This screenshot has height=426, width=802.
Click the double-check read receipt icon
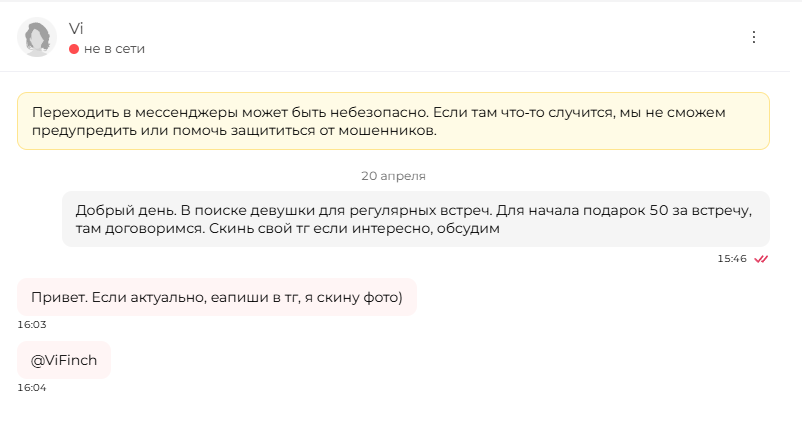(761, 259)
